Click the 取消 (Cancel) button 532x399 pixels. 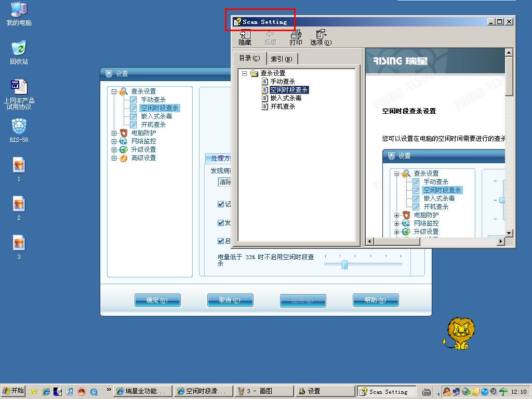pyautogui.click(x=230, y=300)
